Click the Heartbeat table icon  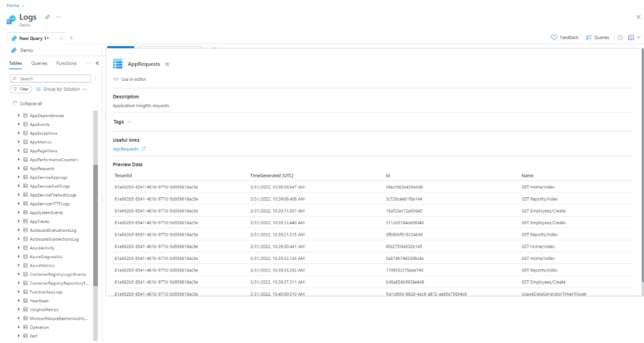coord(25,301)
